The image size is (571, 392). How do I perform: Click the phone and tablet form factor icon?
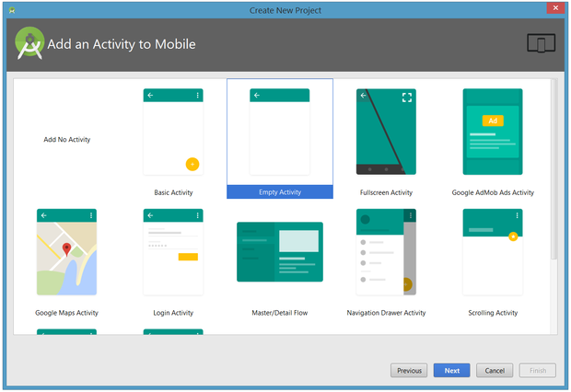click(542, 43)
